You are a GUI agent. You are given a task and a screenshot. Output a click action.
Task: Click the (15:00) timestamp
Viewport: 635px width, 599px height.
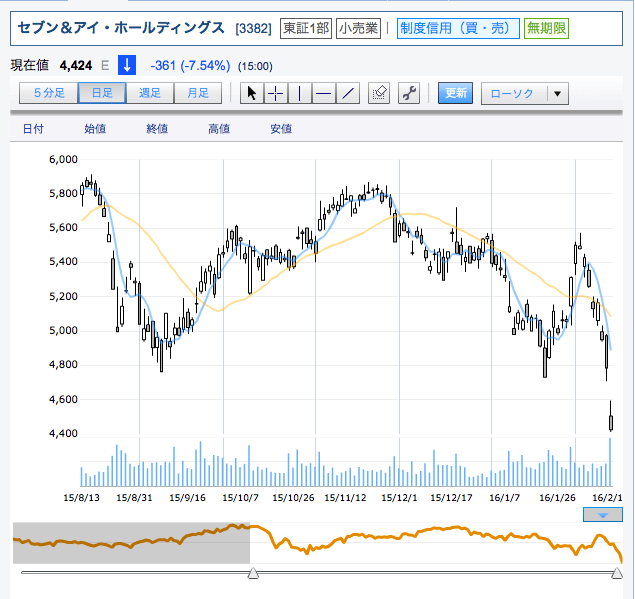(255, 66)
